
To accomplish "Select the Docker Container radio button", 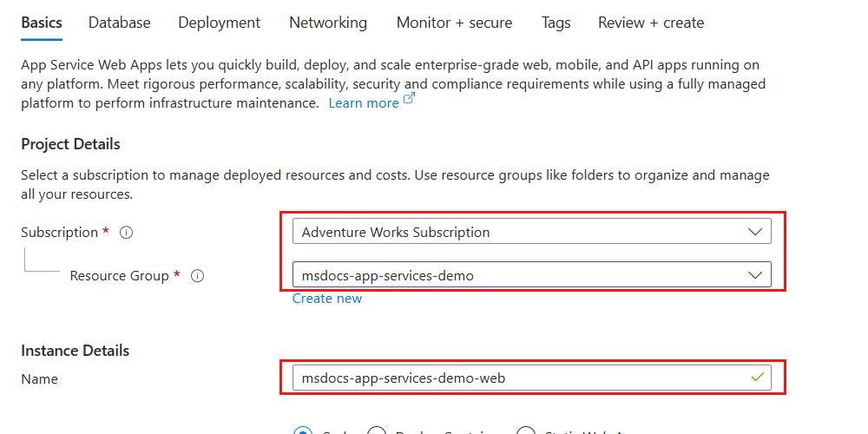I will 377,431.
